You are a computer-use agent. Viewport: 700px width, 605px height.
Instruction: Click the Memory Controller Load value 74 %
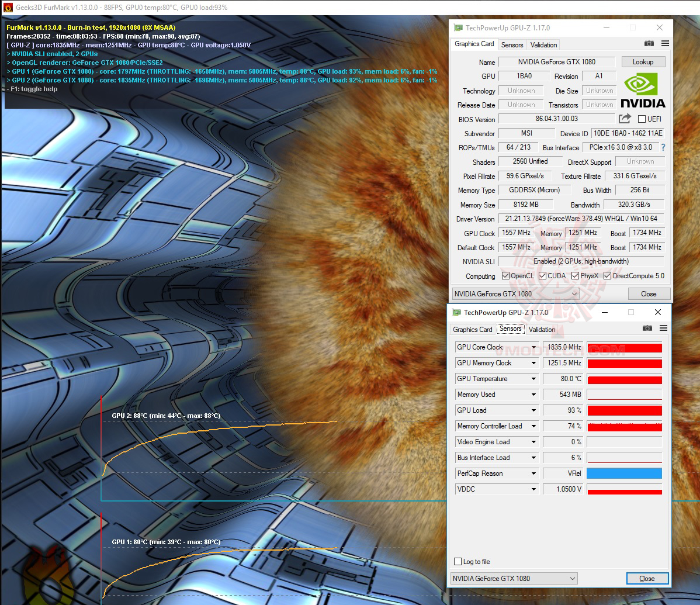(563, 426)
